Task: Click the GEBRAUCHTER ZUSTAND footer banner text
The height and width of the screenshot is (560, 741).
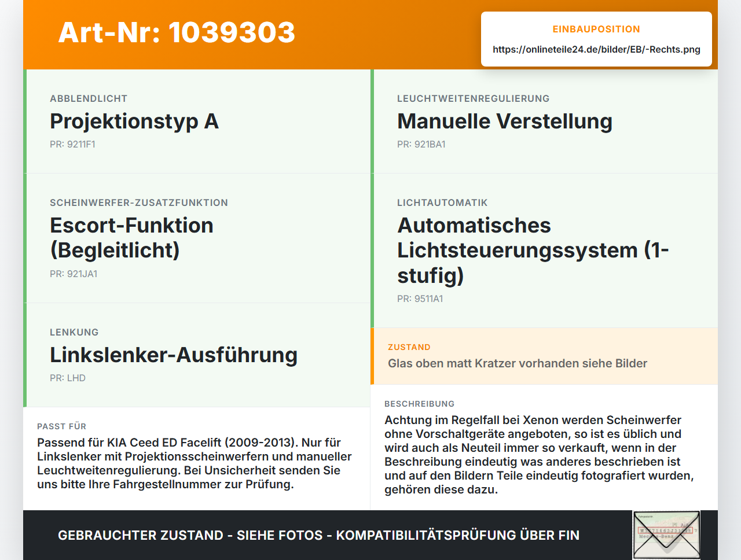Action: tap(318, 535)
